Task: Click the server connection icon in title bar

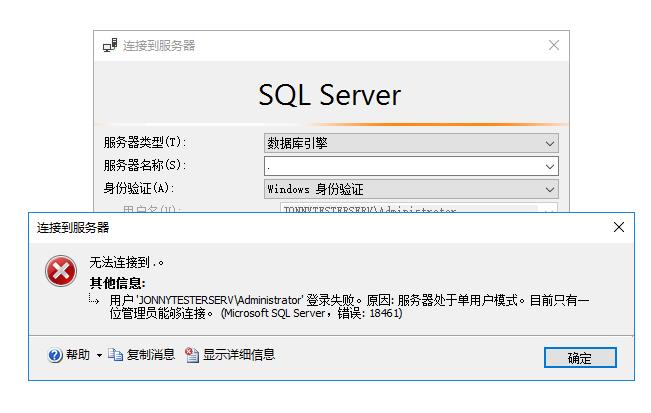Action: point(110,46)
